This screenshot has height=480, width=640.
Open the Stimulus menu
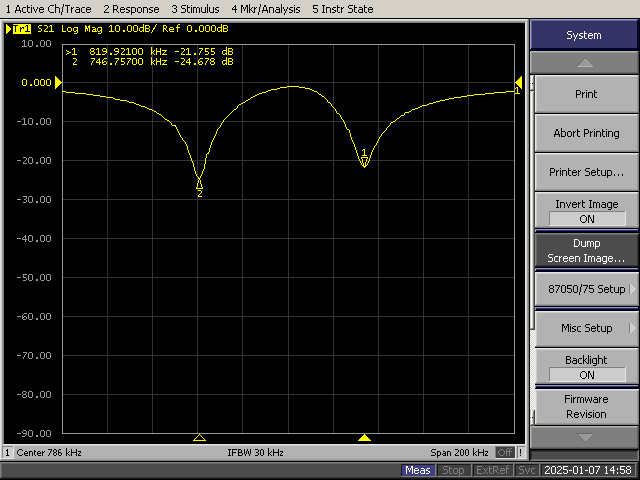(196, 9)
